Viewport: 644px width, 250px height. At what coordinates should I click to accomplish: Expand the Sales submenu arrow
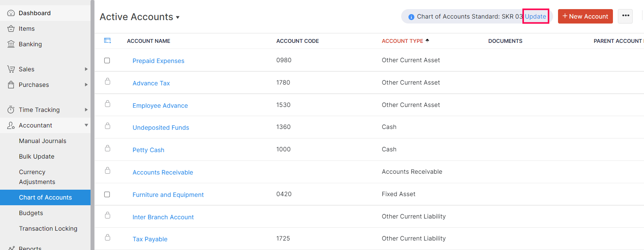point(86,69)
